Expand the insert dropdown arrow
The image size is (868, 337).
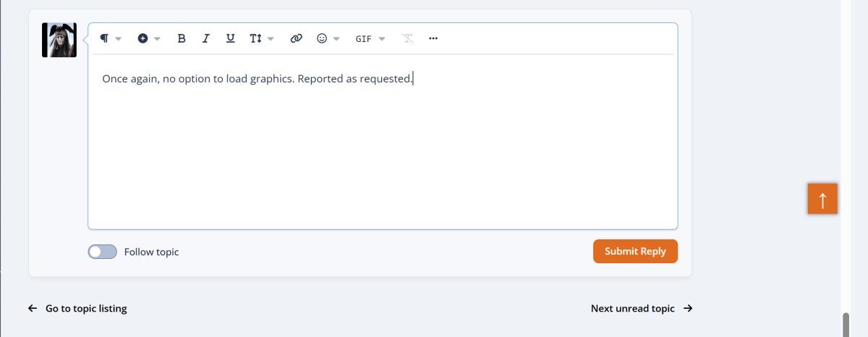[x=157, y=39]
